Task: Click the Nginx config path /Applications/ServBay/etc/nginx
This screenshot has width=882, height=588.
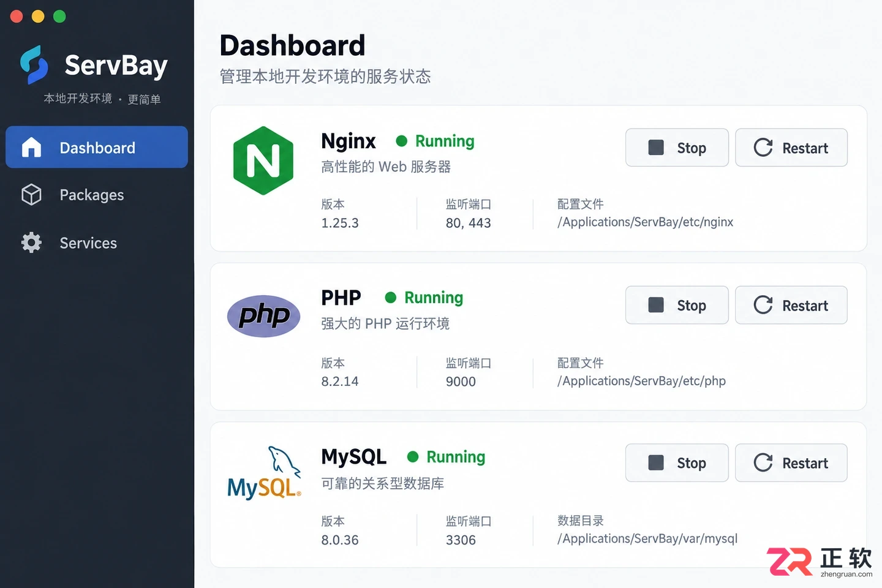Action: (x=645, y=222)
